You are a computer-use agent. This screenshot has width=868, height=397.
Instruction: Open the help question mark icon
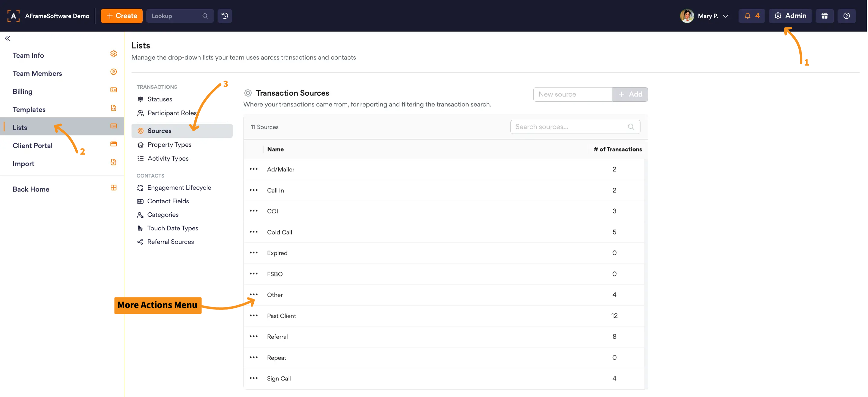pos(846,16)
